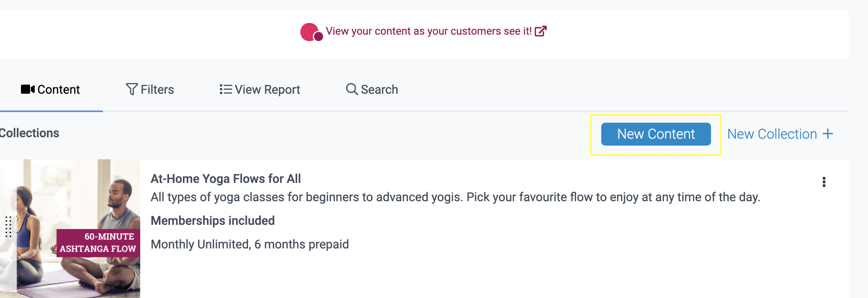Screen dimensions: 868x298
Task: Click the plus icon beside New Collection
Action: click(x=828, y=134)
